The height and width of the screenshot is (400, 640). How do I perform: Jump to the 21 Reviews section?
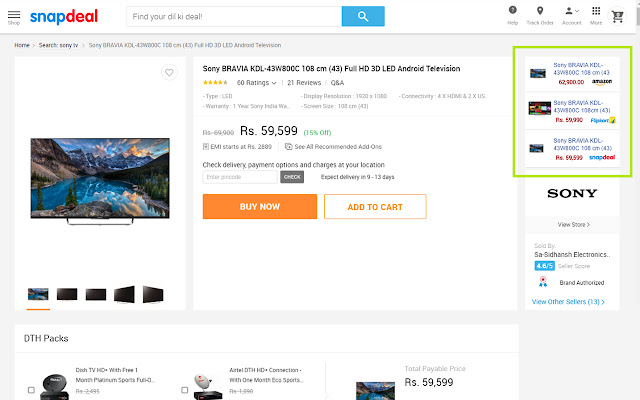304,83
